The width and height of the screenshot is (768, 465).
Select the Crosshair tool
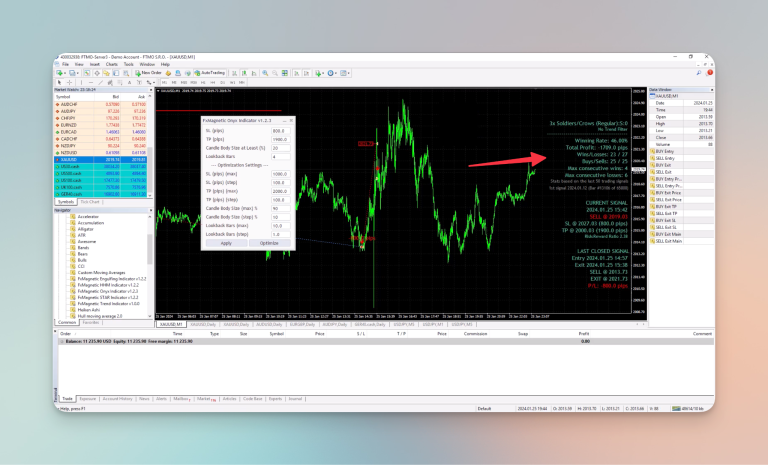click(x=70, y=82)
